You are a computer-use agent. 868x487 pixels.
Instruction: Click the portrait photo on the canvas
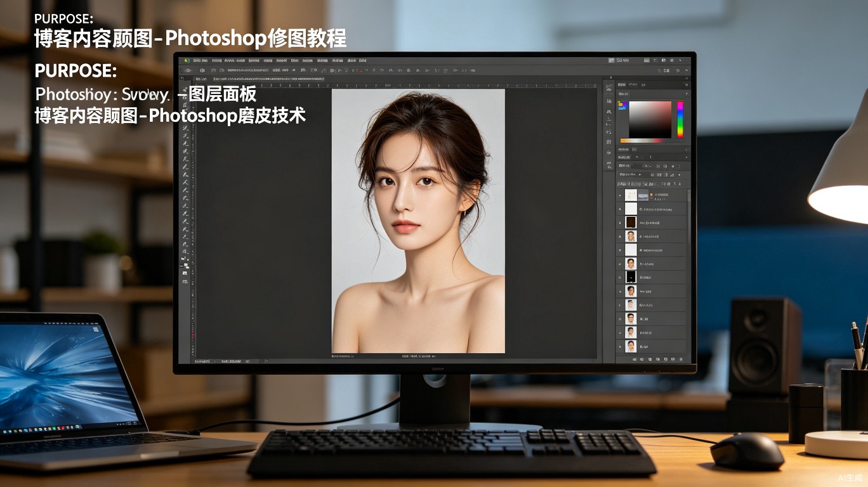[418, 221]
